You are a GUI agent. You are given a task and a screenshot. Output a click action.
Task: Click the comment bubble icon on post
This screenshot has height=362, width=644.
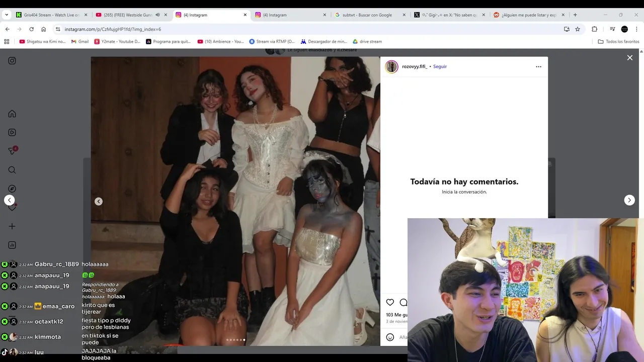tap(403, 302)
